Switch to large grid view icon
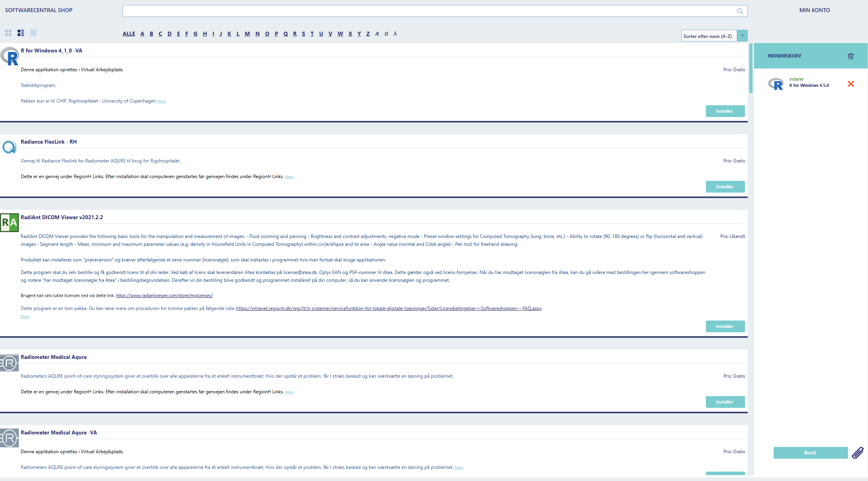Screen dimensions: 868x481 point(8,33)
